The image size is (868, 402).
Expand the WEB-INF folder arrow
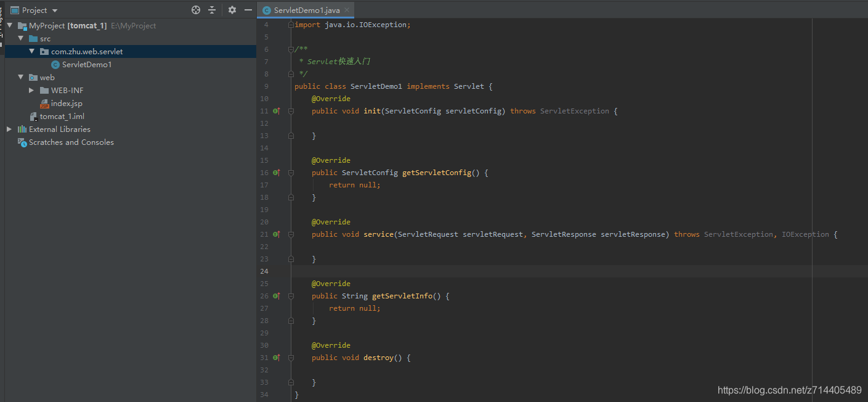click(32, 91)
